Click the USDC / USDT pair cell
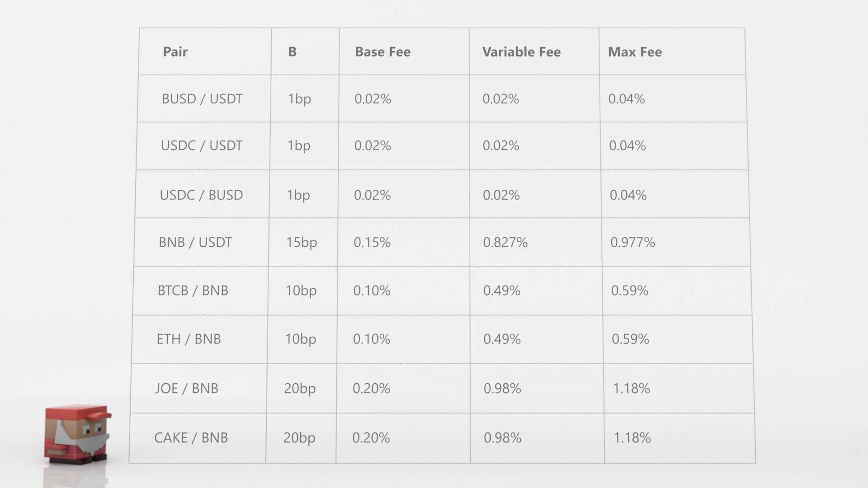The image size is (868, 488). click(x=202, y=145)
